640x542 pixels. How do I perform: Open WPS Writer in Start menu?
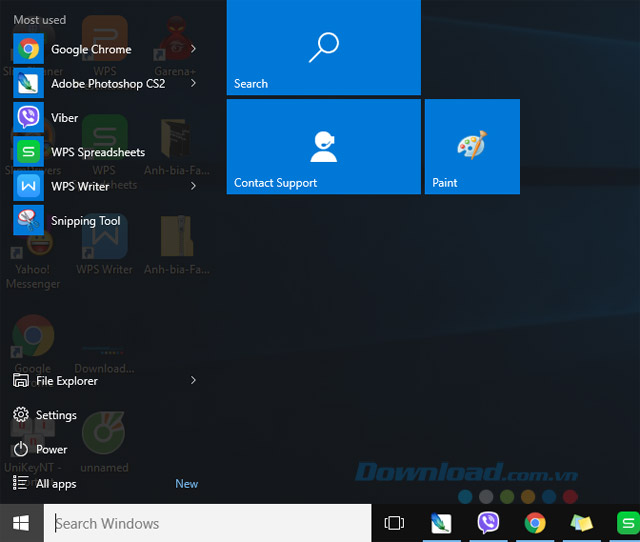pyautogui.click(x=80, y=186)
